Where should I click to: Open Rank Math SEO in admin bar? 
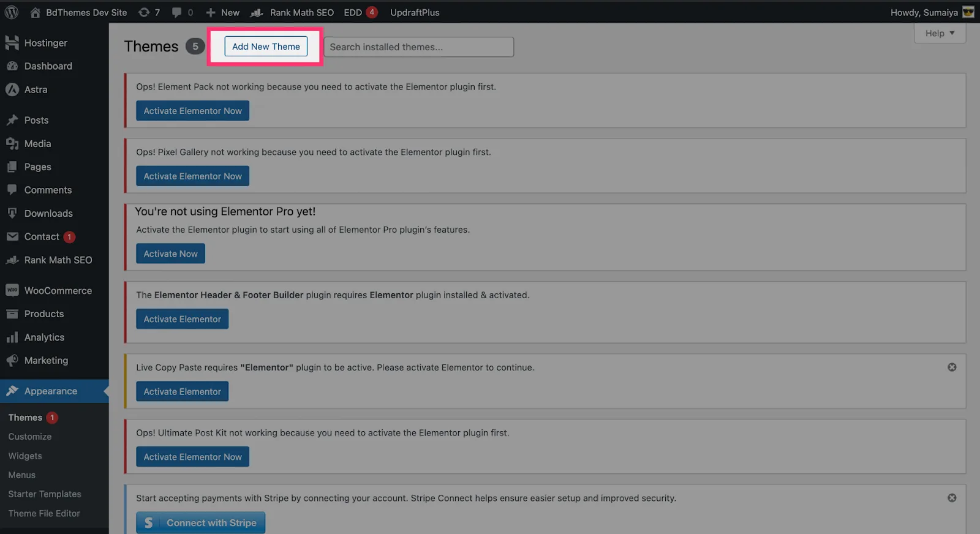(x=293, y=12)
